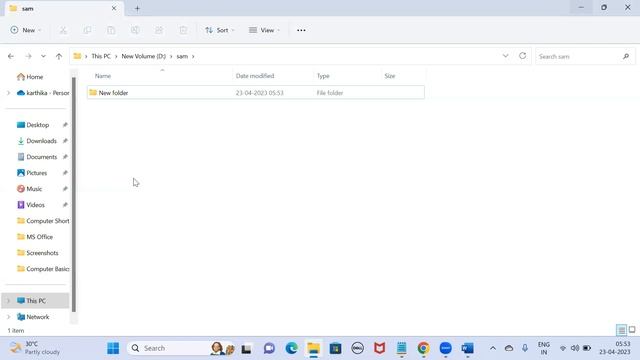The image size is (640, 360).
Task: Open the Sort dropdown
Action: tap(220, 30)
